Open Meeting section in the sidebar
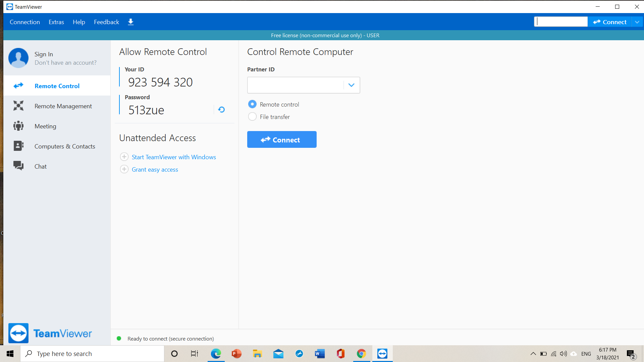 tap(57, 126)
